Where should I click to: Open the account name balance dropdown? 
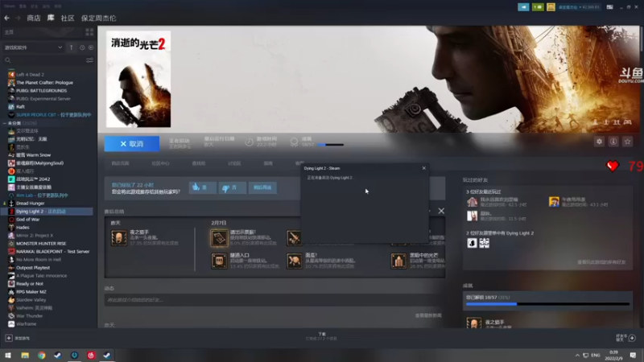click(x=579, y=7)
